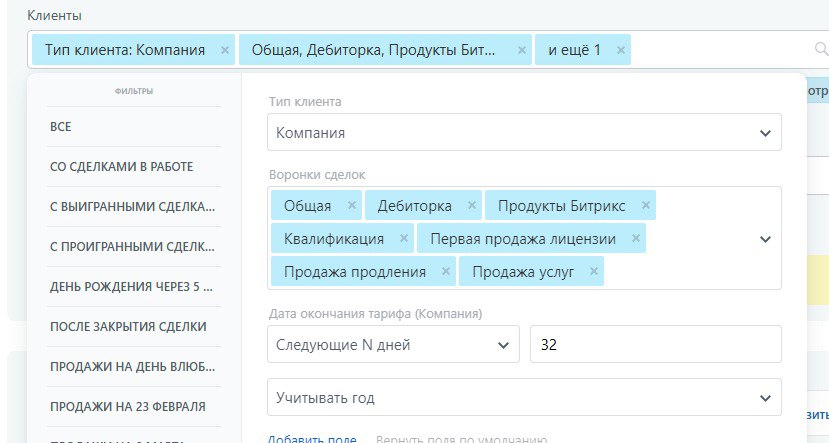Remove the 'Дебиторка' funnel tag
This screenshot has height=443, width=829.
[x=471, y=206]
